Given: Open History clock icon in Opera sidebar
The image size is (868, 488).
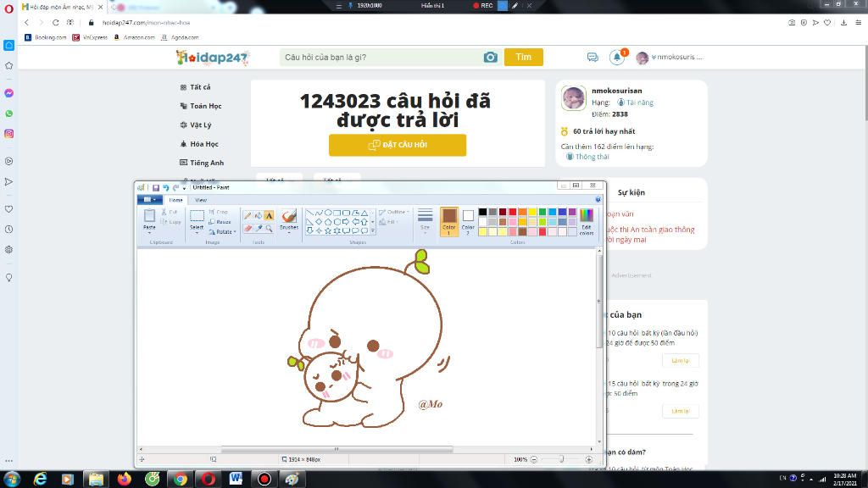Looking at the screenshot, I should coord(8,229).
